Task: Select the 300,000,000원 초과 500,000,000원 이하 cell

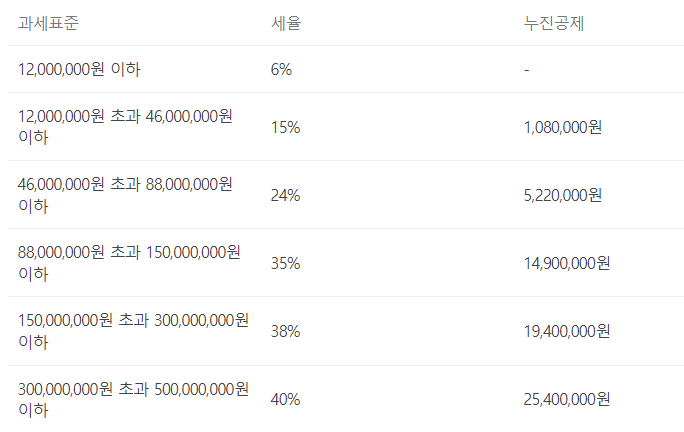Action: [x=133, y=399]
